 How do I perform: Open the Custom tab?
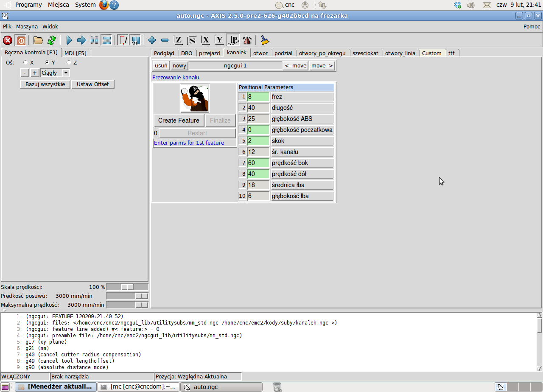coord(432,53)
